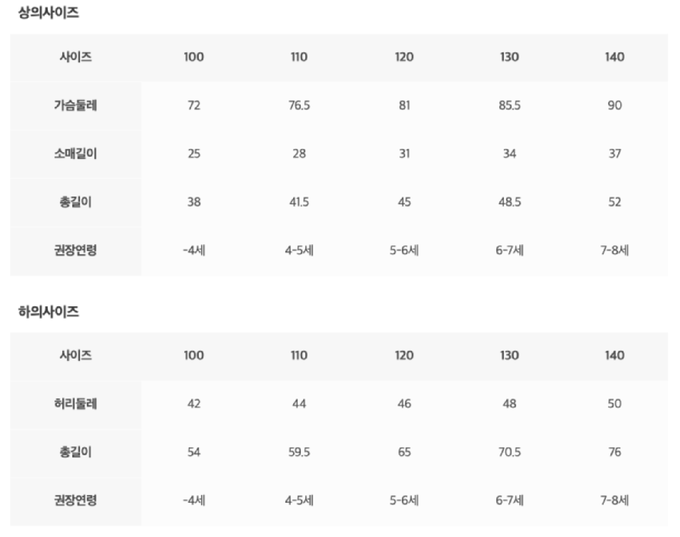The height and width of the screenshot is (537, 680).
Task: Click bottom total length value 70.5
Action: [509, 452]
